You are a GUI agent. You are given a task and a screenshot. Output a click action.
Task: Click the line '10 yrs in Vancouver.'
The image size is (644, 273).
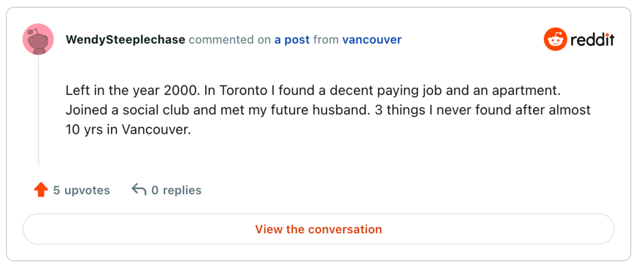128,129
